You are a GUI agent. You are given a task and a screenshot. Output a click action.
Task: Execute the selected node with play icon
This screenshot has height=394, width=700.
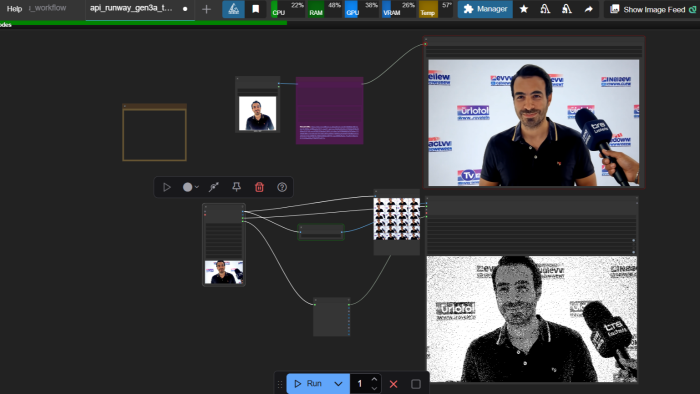pos(167,187)
